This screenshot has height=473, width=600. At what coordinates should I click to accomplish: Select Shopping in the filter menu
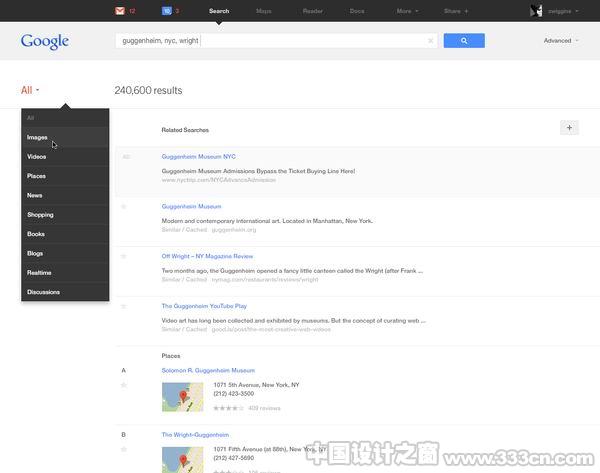tap(65, 215)
